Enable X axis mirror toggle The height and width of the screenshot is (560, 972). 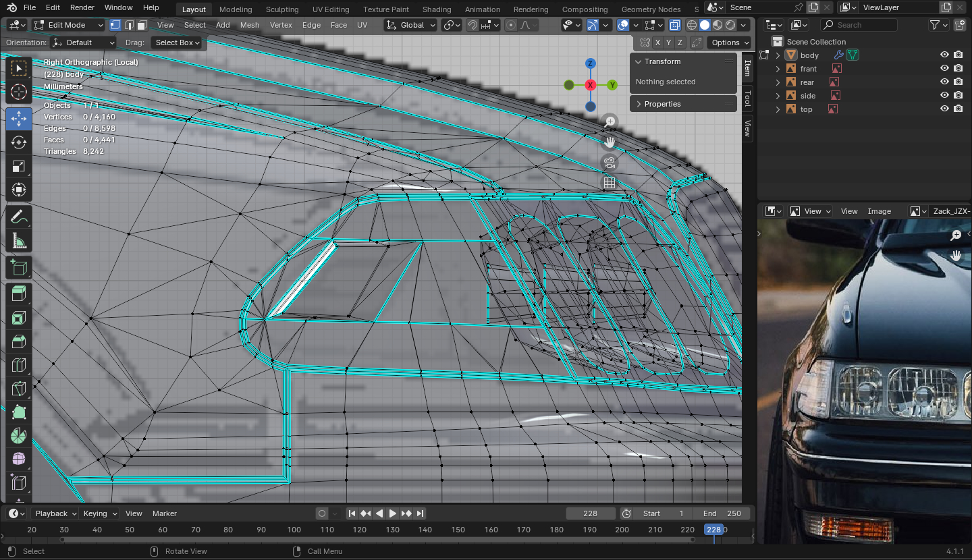(657, 43)
